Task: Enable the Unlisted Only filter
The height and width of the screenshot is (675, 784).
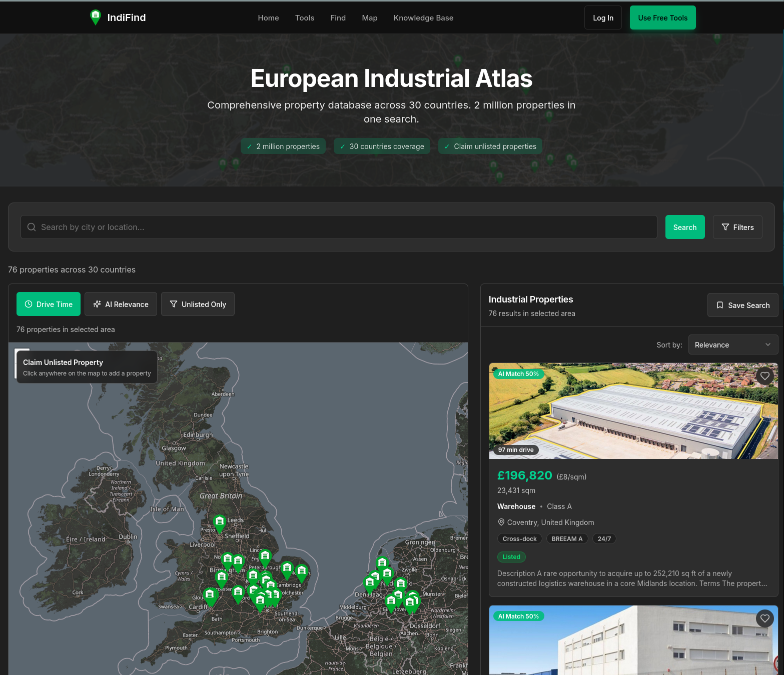Action: 198,304
